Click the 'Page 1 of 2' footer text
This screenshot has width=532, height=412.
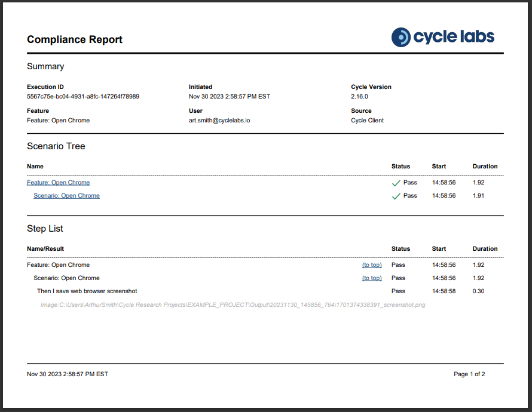pos(469,374)
